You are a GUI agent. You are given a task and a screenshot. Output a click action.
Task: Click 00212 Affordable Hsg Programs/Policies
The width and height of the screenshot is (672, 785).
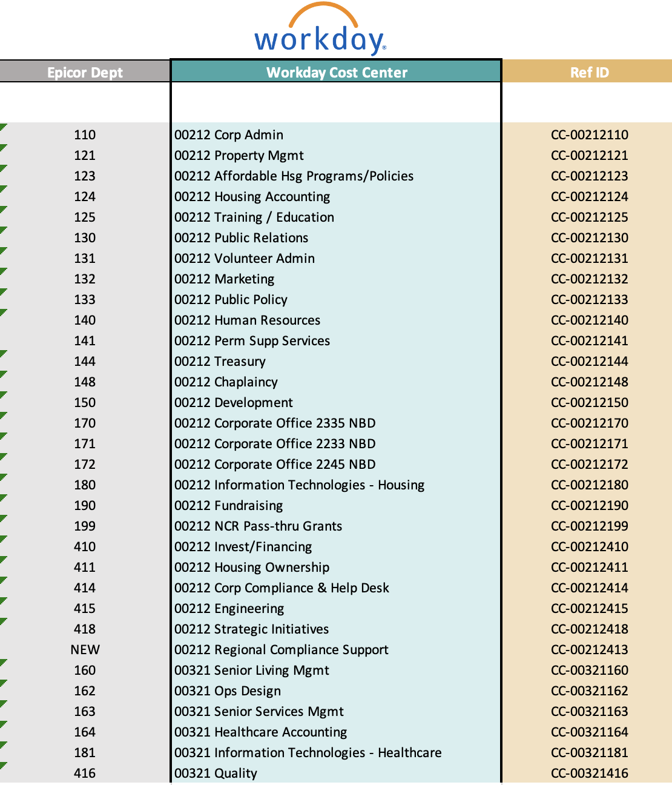click(x=337, y=176)
